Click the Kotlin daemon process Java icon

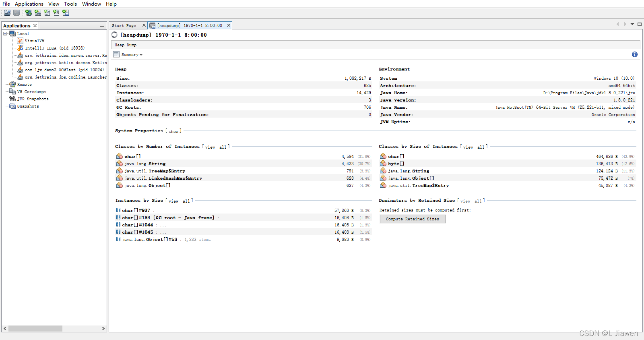tap(20, 62)
